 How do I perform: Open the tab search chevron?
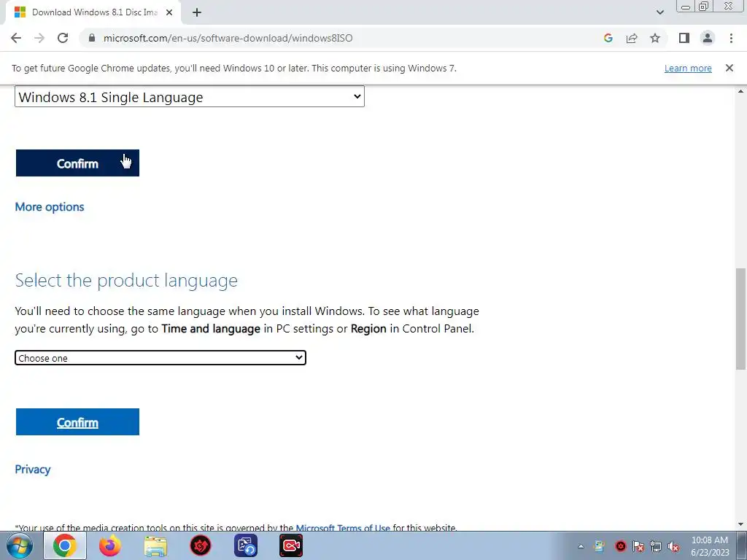[659, 12]
